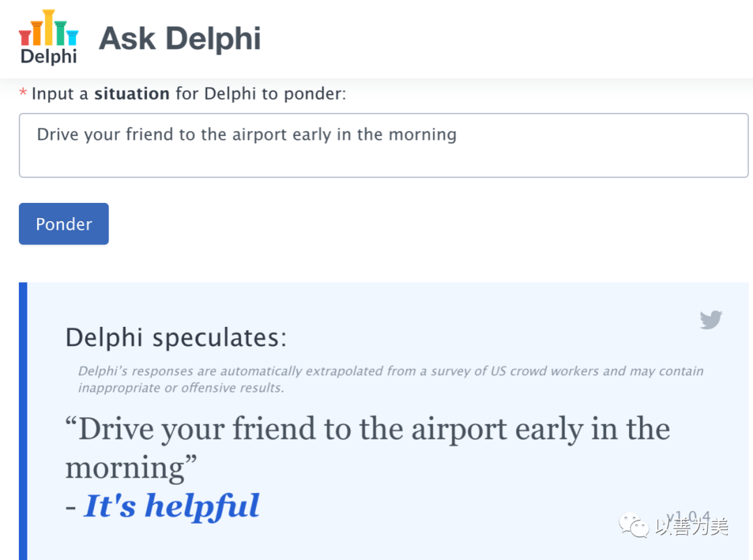Click the "Input a situation" field label

(x=189, y=93)
